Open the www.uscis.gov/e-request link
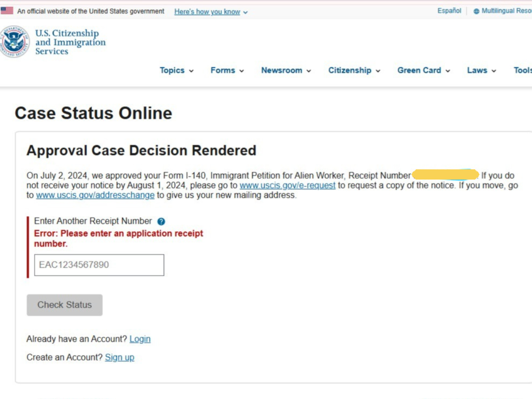The width and height of the screenshot is (532, 399). point(287,185)
